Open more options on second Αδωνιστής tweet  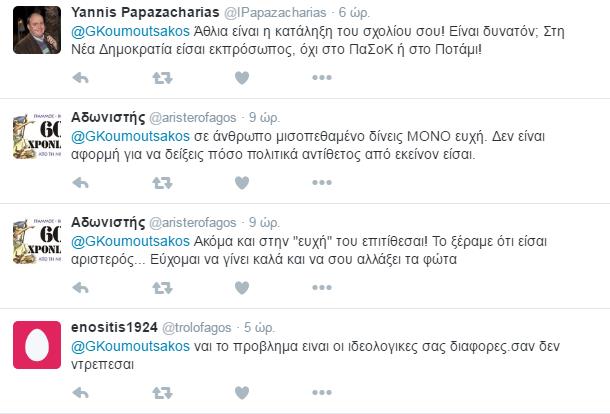[x=322, y=288]
